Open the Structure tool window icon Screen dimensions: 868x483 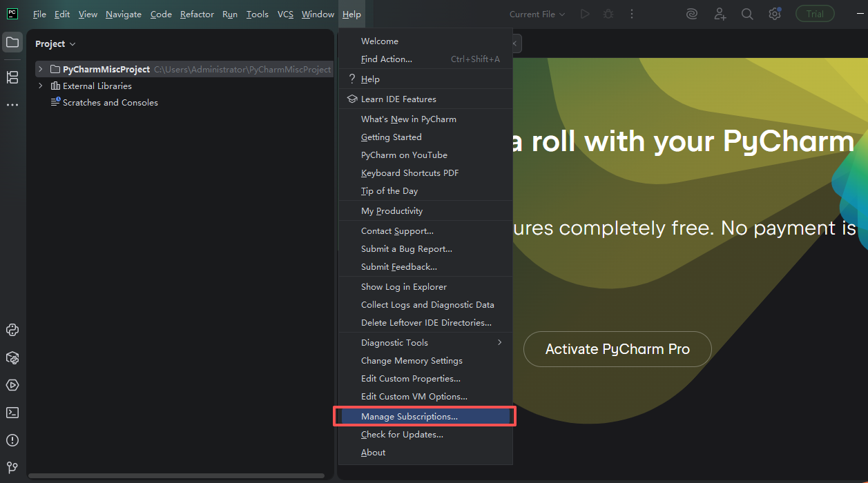coord(12,77)
